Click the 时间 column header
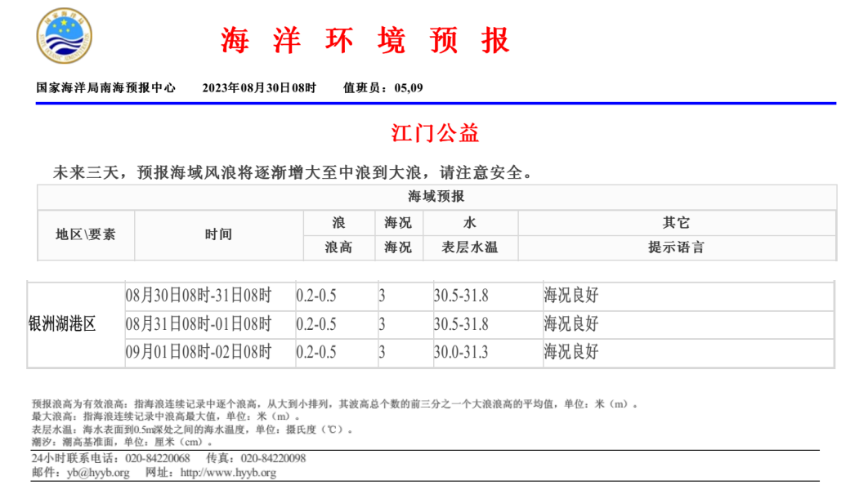The height and width of the screenshot is (499, 868). coord(218,234)
